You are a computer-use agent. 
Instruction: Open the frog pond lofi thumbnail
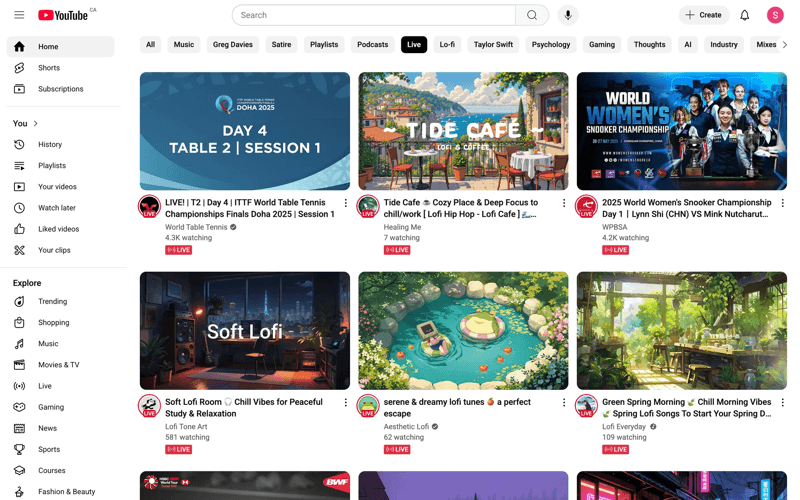(463, 331)
